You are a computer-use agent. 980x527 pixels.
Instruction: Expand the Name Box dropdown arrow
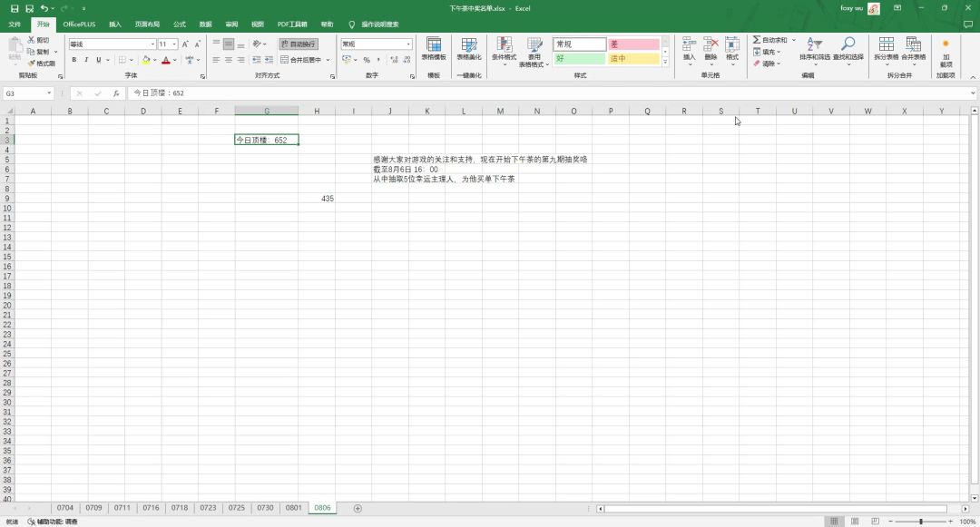pos(49,93)
